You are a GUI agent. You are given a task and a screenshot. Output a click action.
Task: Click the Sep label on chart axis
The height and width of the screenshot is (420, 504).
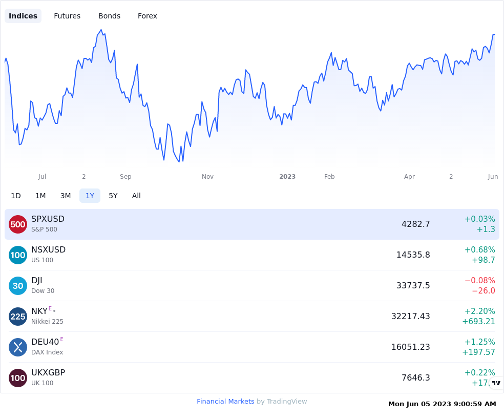125,176
